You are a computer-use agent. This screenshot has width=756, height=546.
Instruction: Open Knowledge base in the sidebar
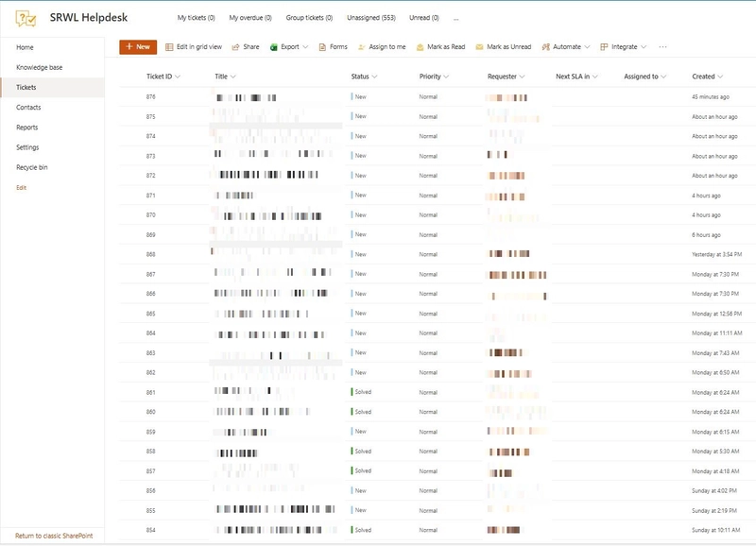tap(40, 68)
